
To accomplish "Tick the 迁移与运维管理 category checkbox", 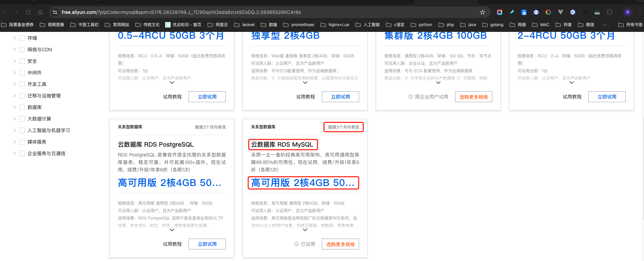I will click(x=22, y=96).
